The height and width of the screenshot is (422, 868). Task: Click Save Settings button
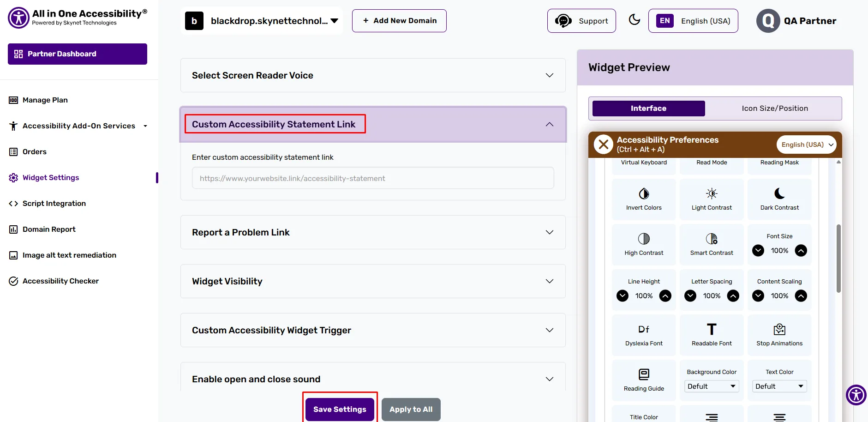point(340,409)
